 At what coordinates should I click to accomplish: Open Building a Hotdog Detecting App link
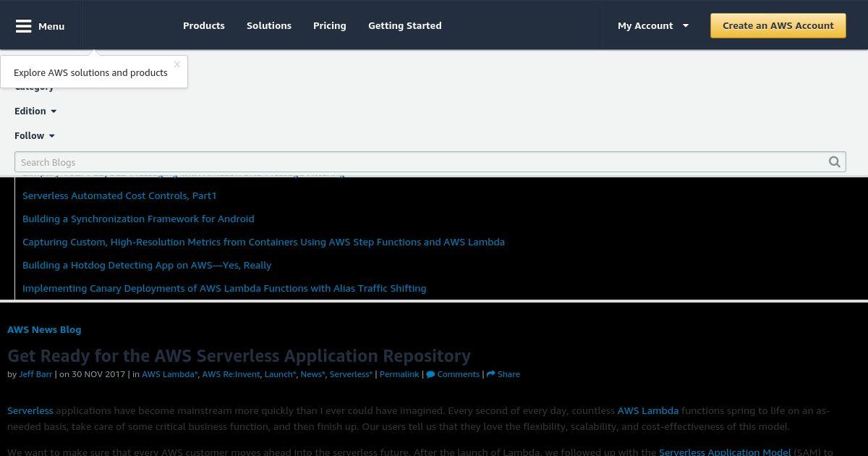click(x=147, y=265)
